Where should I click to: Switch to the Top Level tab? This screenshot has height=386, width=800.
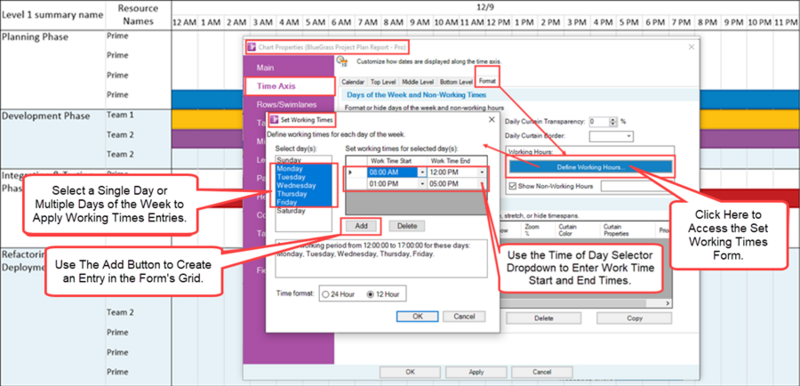tap(382, 82)
